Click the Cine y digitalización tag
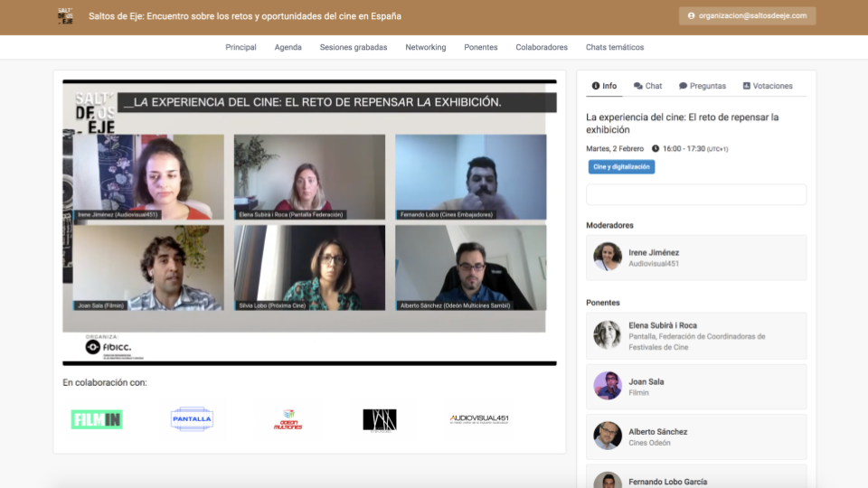 tap(621, 166)
